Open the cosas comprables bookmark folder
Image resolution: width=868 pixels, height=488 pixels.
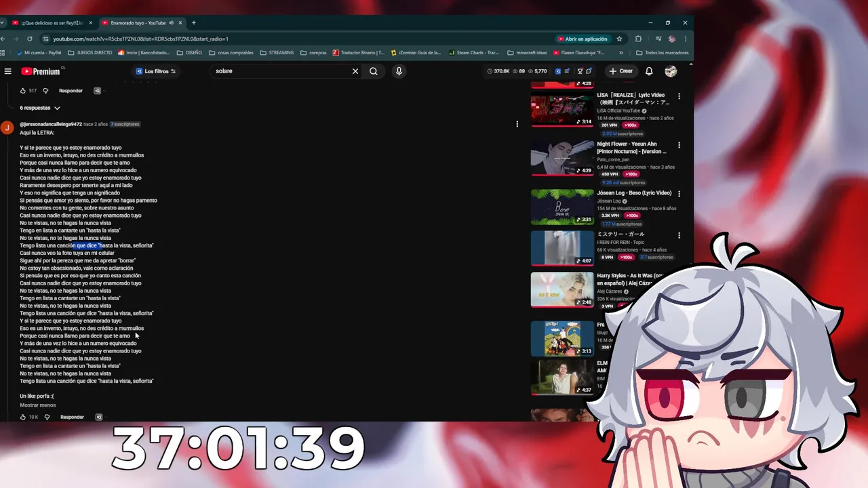coord(231,52)
